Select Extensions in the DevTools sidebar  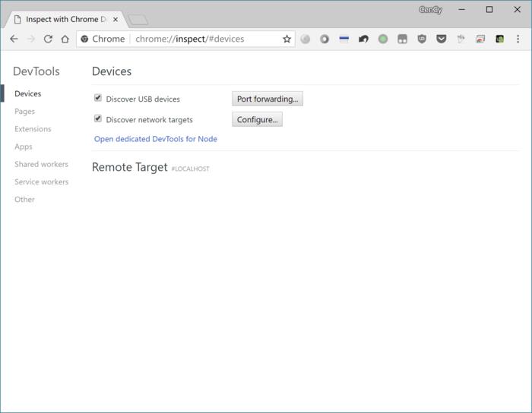[x=33, y=129]
